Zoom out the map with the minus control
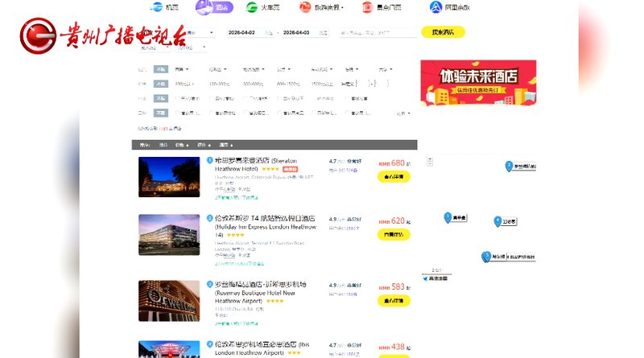The width and height of the screenshot is (644, 358). pos(430,163)
